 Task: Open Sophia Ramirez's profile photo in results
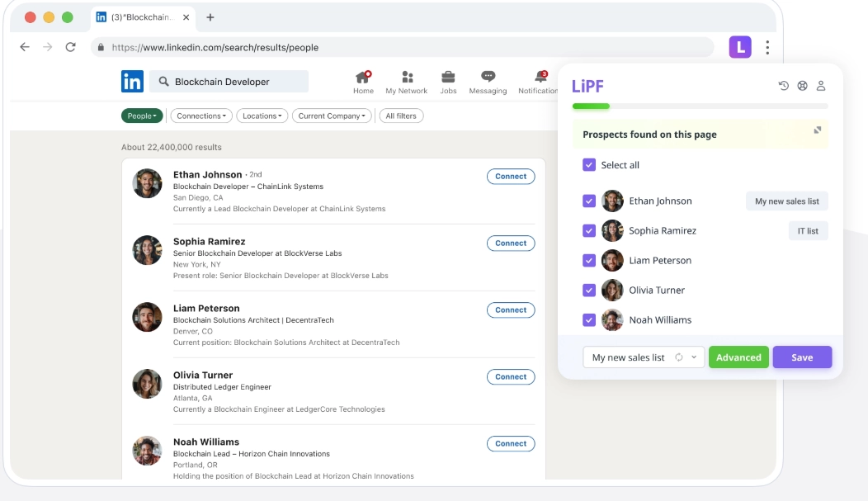147,250
